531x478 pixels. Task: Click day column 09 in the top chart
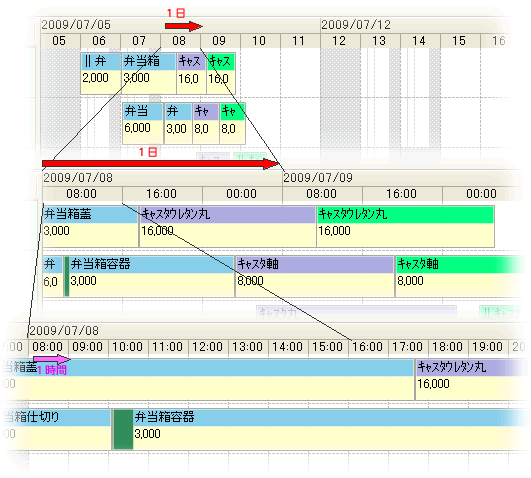pos(220,41)
